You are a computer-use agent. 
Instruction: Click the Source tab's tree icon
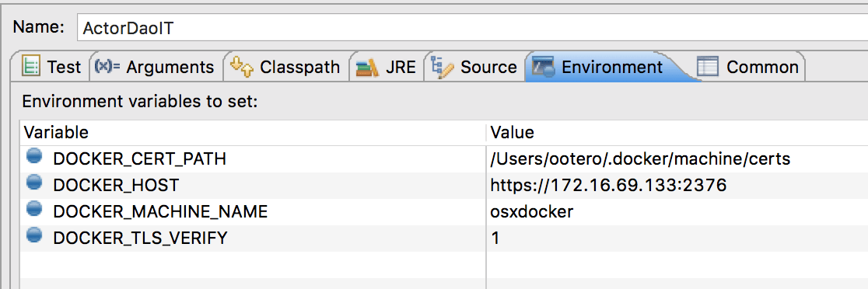tap(443, 66)
